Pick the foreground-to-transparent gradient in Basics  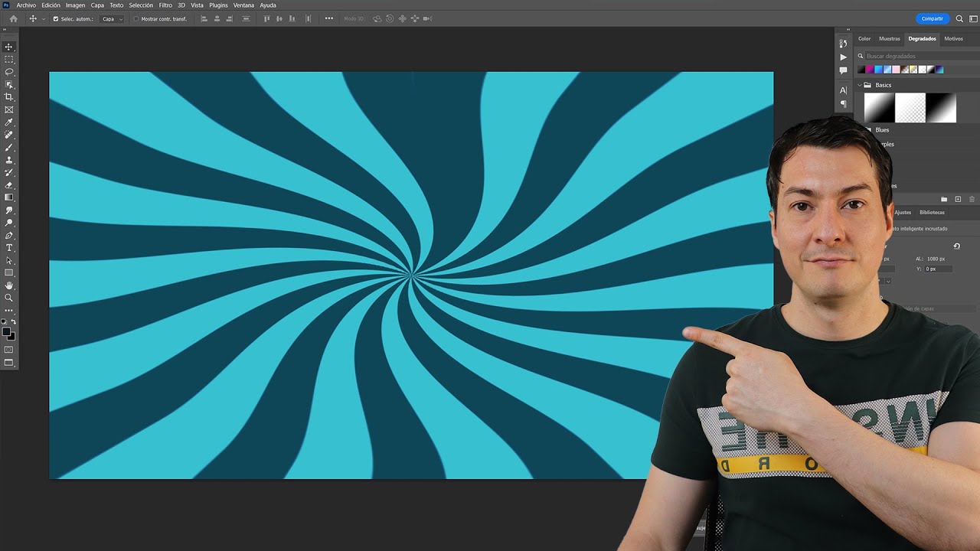(910, 108)
